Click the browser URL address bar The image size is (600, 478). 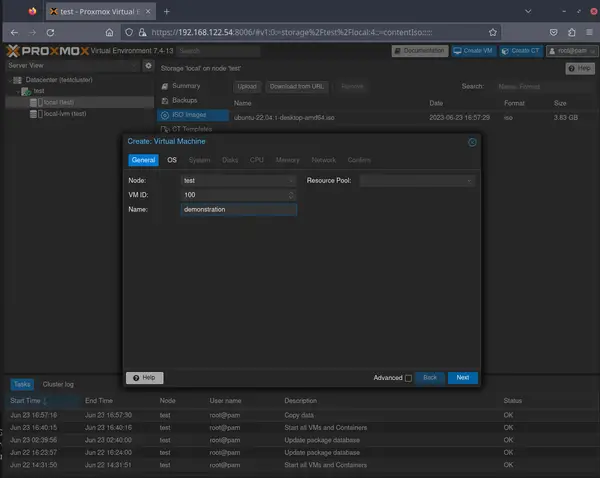pos(311,33)
